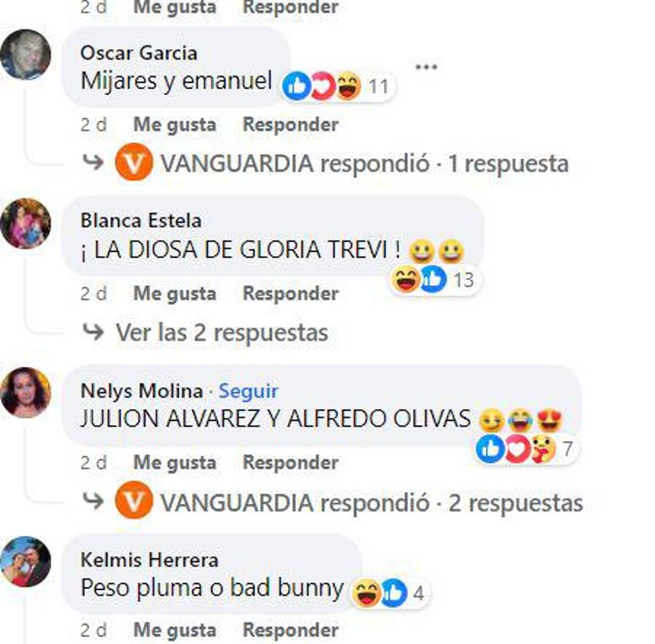Image resolution: width=655 pixels, height=644 pixels.
Task: Reply to Blanca Estela's comment via Responder
Action: [x=291, y=293]
